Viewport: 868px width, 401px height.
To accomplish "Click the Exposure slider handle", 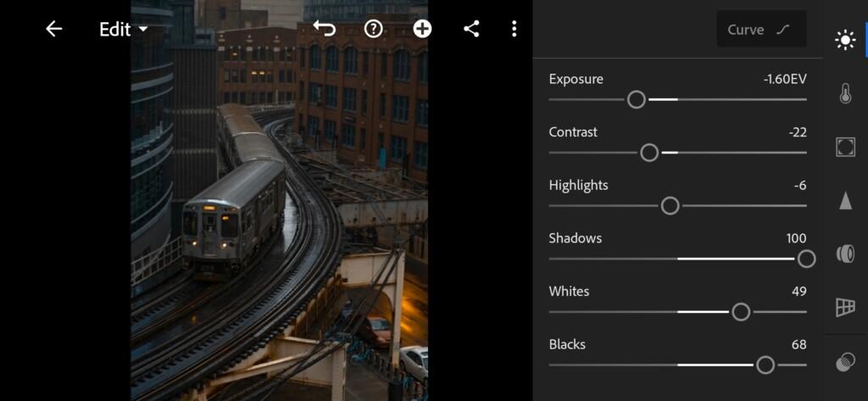I will pyautogui.click(x=637, y=100).
